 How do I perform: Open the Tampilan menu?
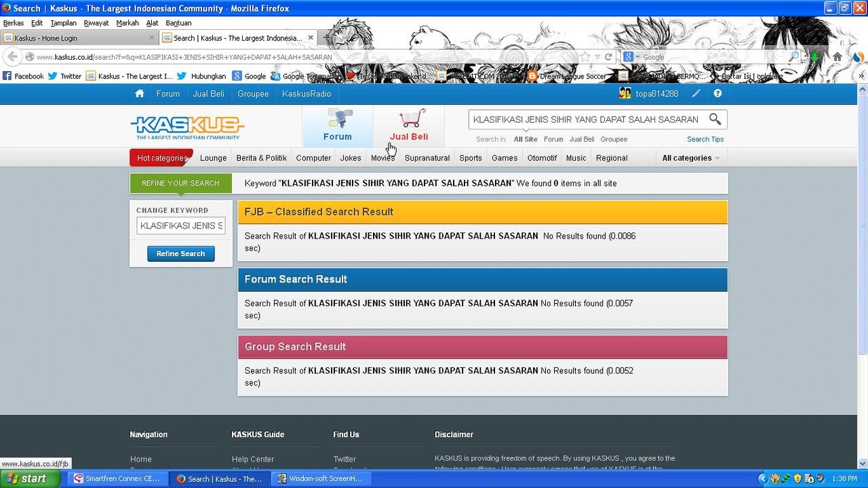(x=63, y=23)
